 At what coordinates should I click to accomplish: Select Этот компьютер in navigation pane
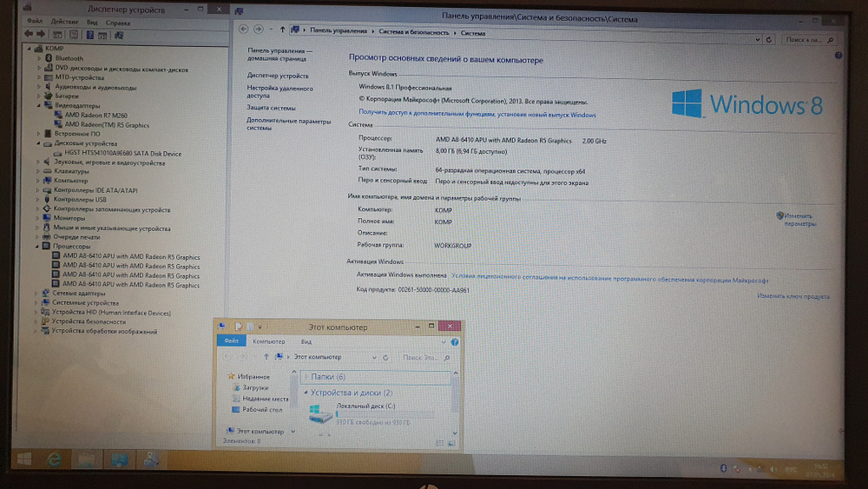point(260,431)
